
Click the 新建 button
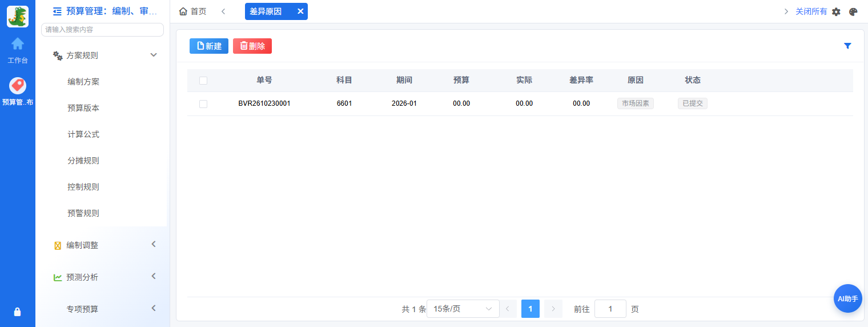(209, 46)
